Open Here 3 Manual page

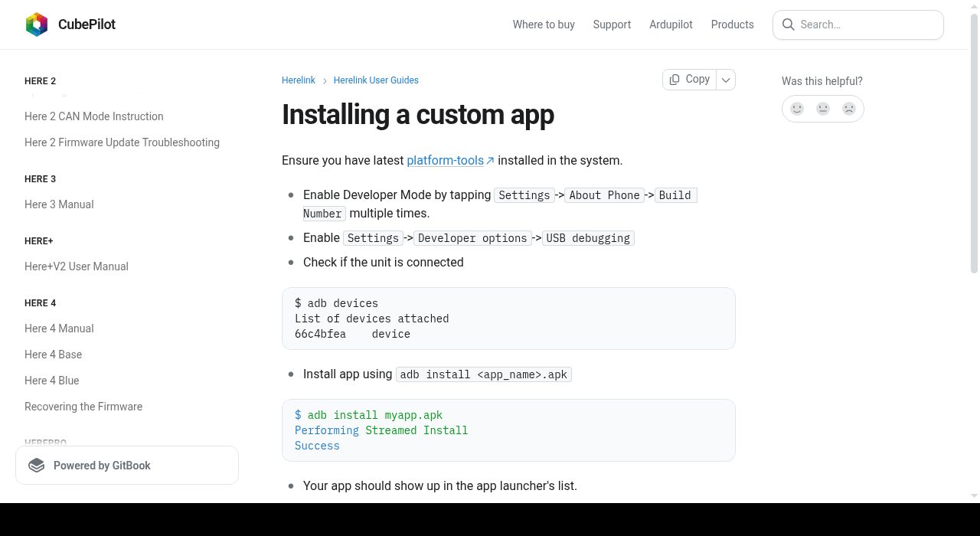(59, 204)
